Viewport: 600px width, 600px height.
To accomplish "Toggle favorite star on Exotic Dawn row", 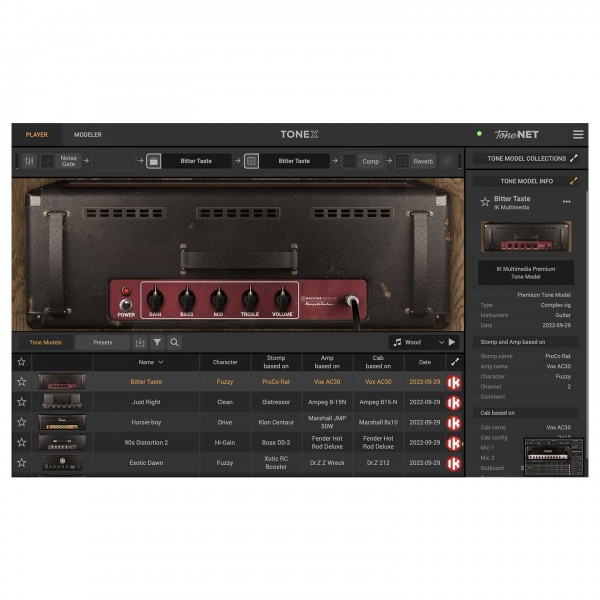I will [21, 462].
